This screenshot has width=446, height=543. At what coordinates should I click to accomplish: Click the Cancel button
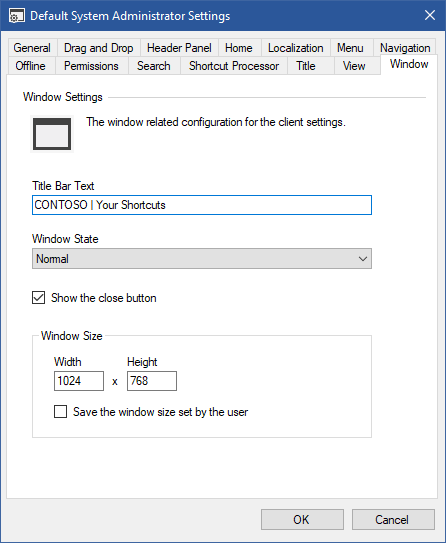pyautogui.click(x=393, y=519)
